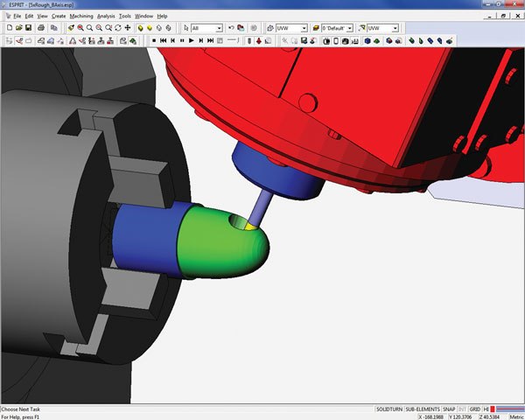Toggle GRID mode in status bar
This screenshot has width=525, height=420.
[x=474, y=409]
